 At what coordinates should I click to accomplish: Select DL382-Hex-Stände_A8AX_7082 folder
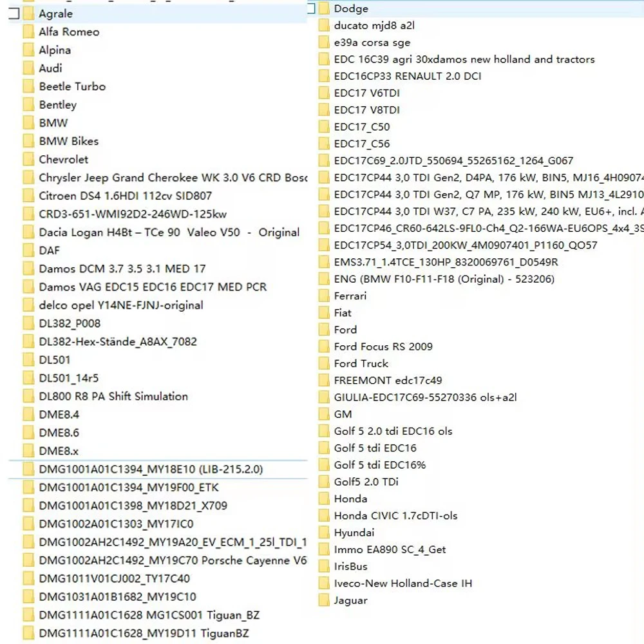coord(118,342)
